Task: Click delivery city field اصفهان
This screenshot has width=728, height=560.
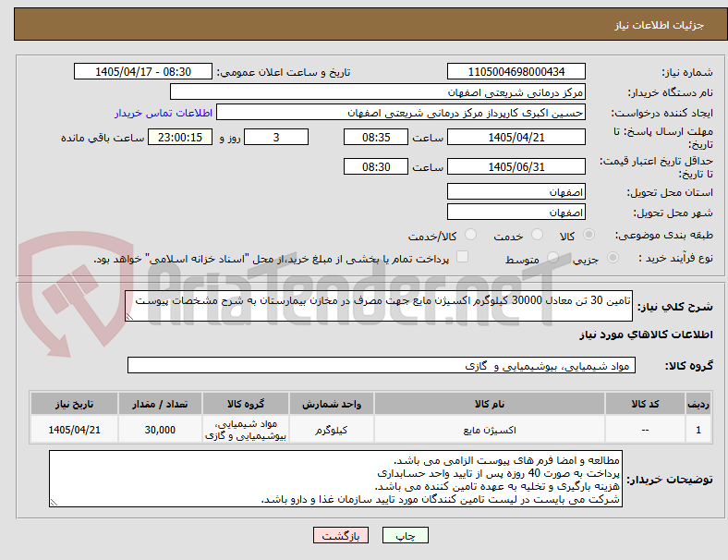Action: tap(516, 212)
